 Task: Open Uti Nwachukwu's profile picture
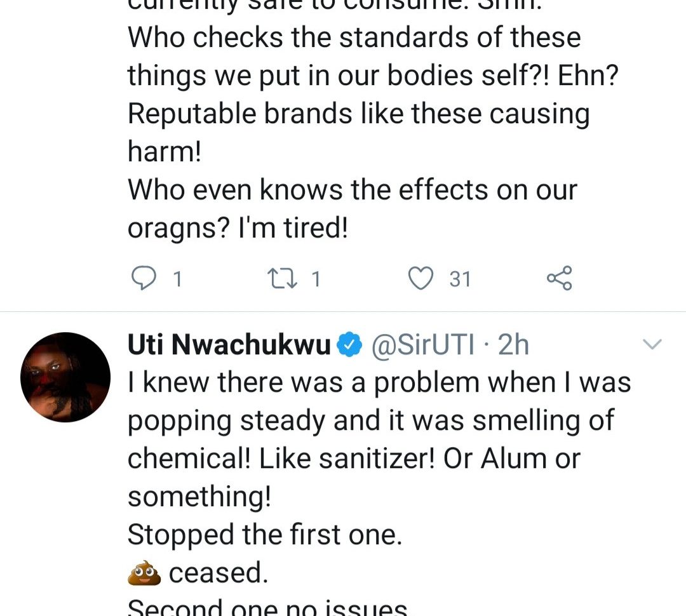pyautogui.click(x=65, y=377)
